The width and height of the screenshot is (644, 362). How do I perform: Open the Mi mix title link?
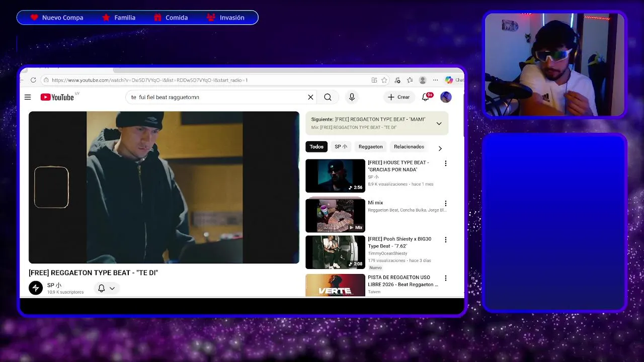click(x=375, y=203)
